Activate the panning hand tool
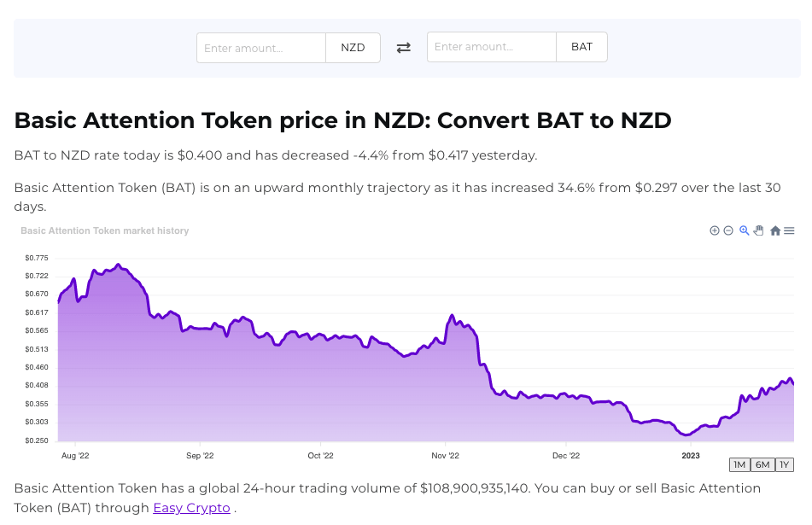 coord(758,230)
